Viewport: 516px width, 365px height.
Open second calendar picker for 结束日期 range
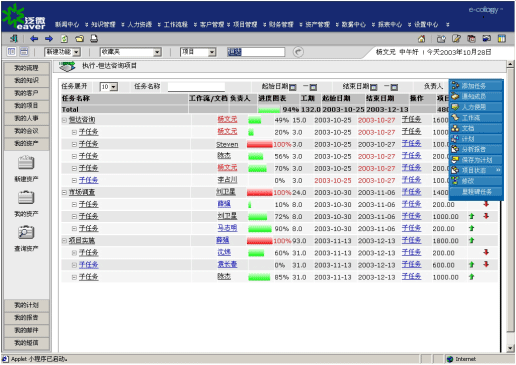point(394,87)
